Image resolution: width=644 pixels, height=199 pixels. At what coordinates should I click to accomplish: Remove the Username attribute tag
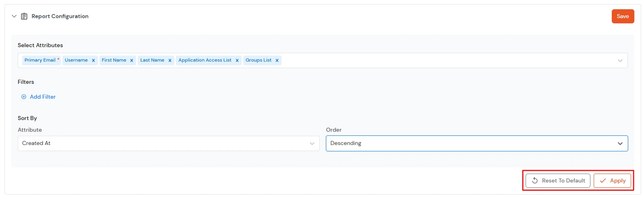tap(93, 60)
